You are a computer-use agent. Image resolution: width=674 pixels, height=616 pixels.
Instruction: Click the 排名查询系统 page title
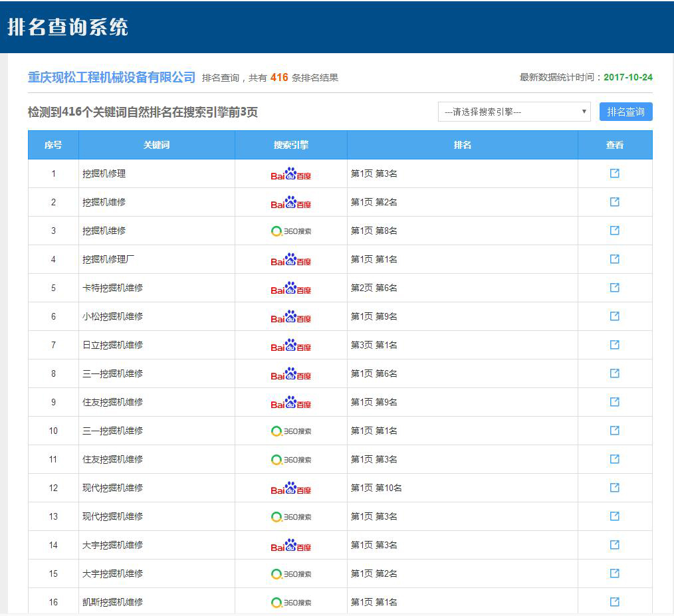(x=68, y=27)
